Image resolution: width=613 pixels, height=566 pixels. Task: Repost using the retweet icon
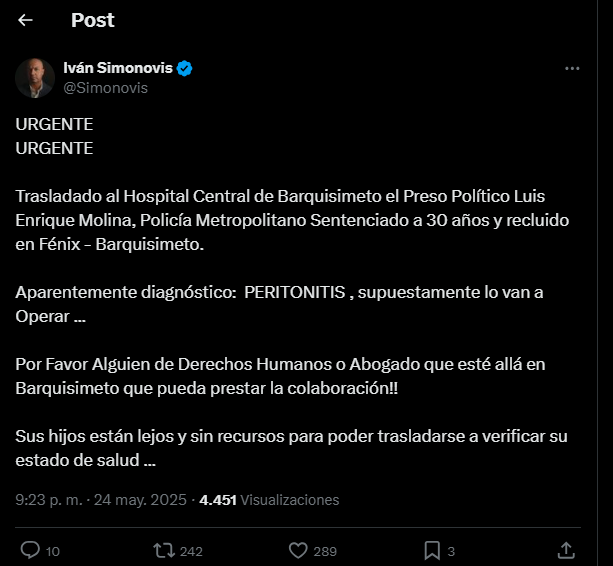(161, 550)
